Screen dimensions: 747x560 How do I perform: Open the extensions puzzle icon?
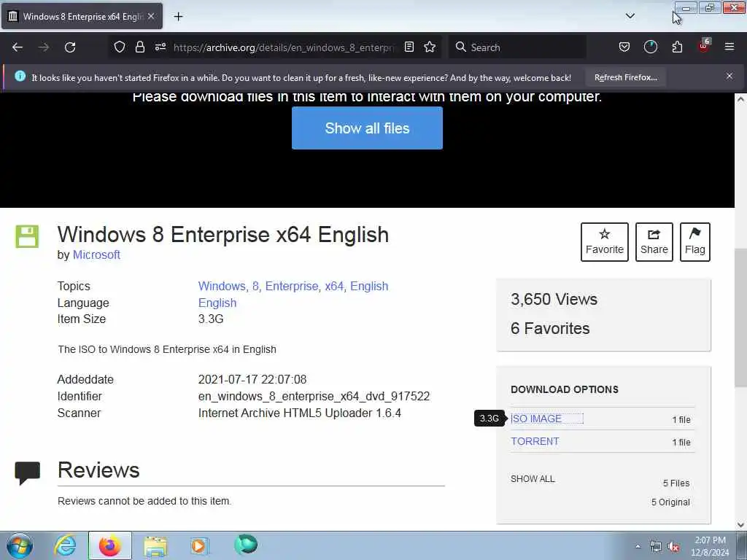[677, 47]
